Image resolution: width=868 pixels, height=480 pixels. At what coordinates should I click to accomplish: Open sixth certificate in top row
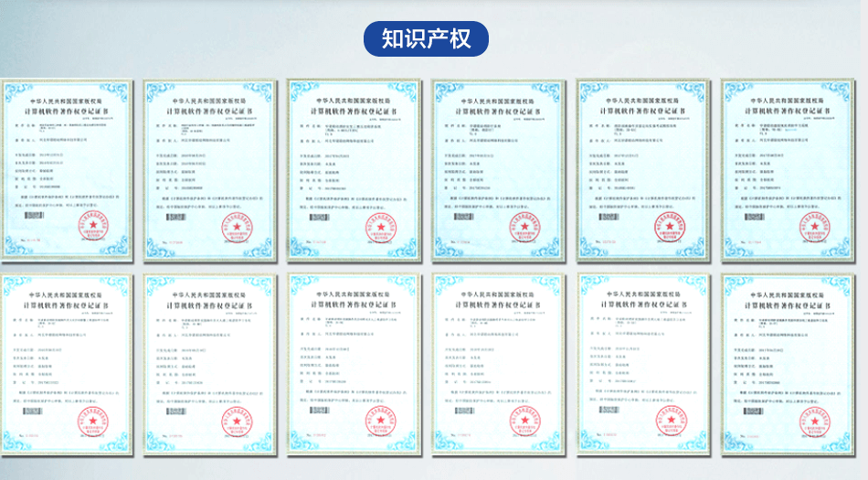pos(788,169)
